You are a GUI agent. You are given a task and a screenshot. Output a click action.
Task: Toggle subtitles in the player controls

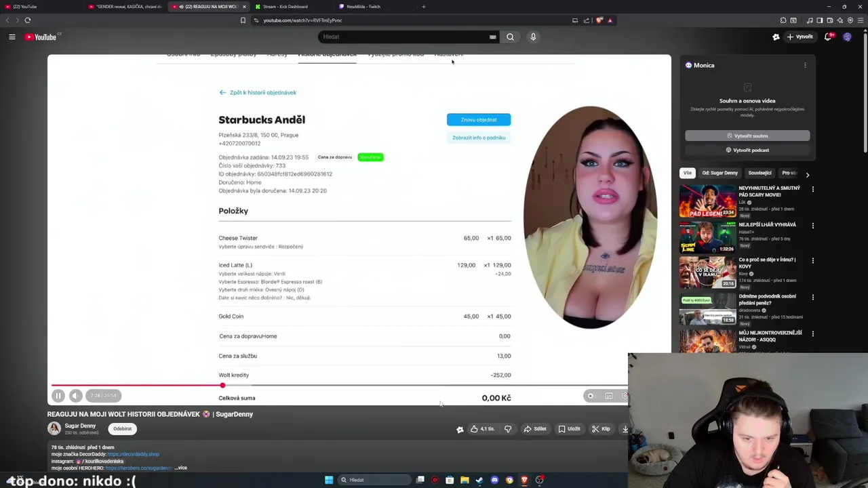609,396
